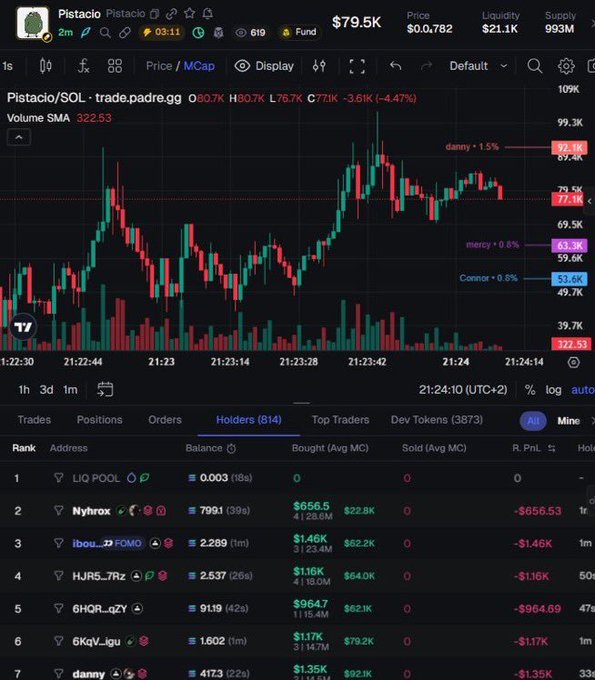Open time axis settings target icon
The width and height of the screenshot is (595, 680).
pos(573,362)
